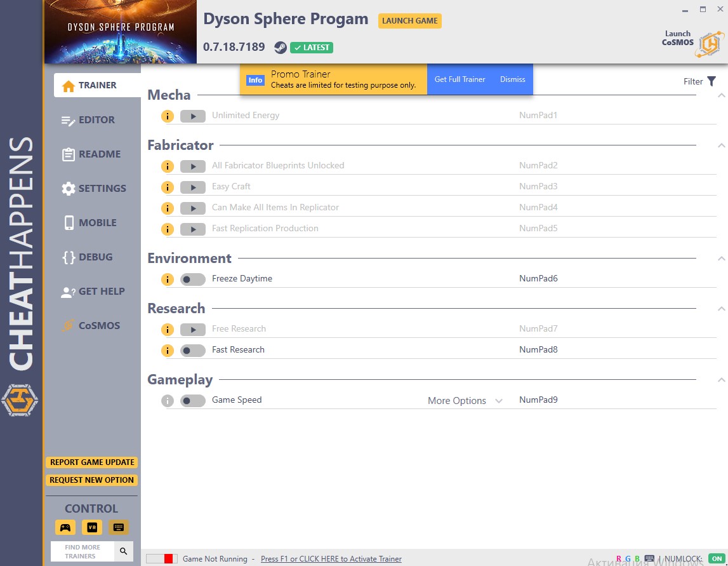Open info for Easy Craft cheat
This screenshot has height=566, width=728.
coord(167,187)
